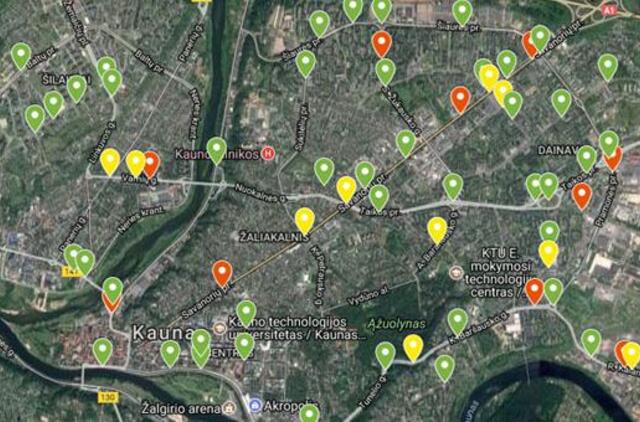
Task: Open the Akropolis shopping icon
Action: pyautogui.click(x=256, y=406)
